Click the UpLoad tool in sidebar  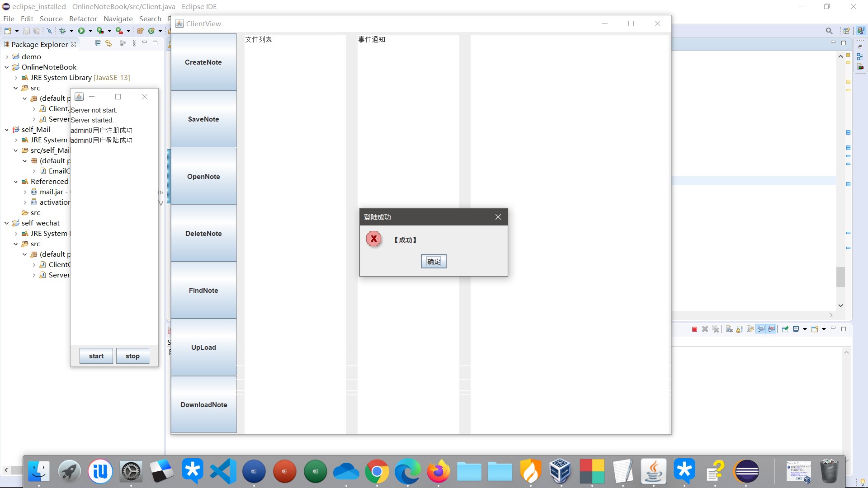(203, 347)
